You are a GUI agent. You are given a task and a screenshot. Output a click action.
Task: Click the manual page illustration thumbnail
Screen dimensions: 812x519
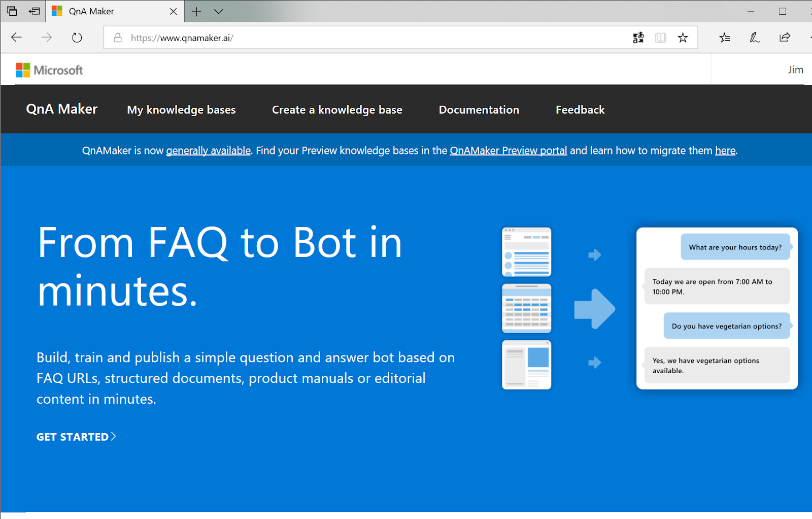tap(526, 365)
